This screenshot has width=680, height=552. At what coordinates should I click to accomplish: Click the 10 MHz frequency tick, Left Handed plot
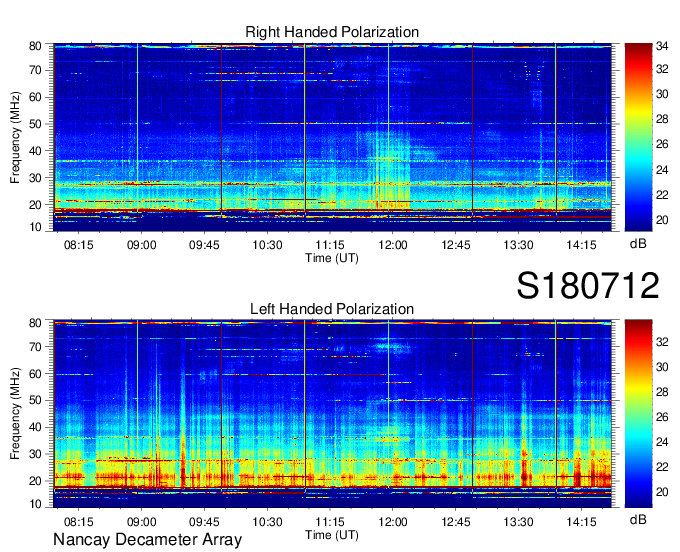[35, 504]
